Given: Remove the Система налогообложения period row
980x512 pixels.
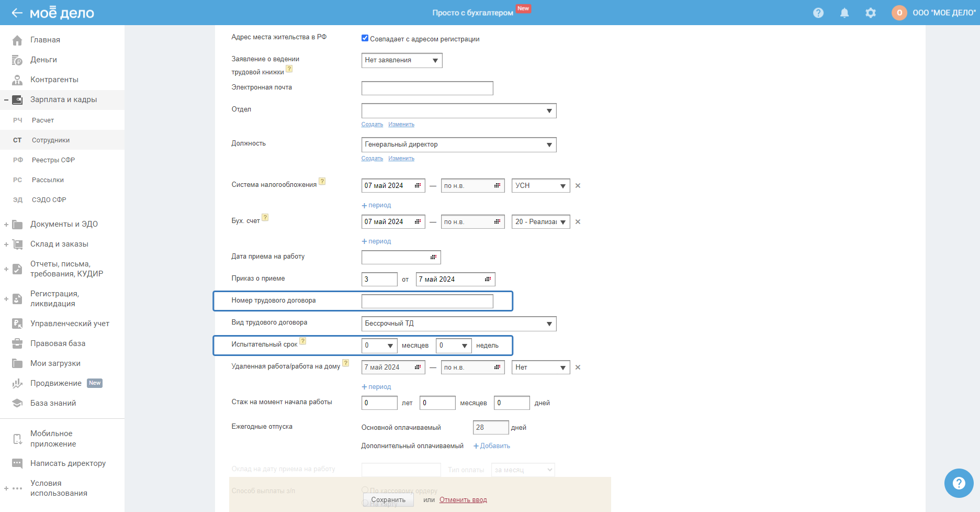Looking at the screenshot, I should [578, 186].
